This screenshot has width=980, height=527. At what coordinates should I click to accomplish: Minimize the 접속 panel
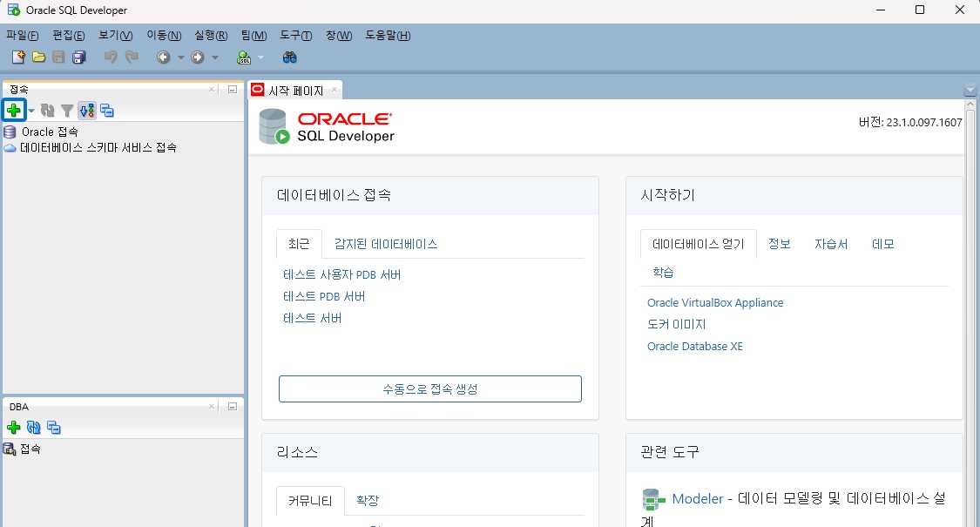point(233,90)
